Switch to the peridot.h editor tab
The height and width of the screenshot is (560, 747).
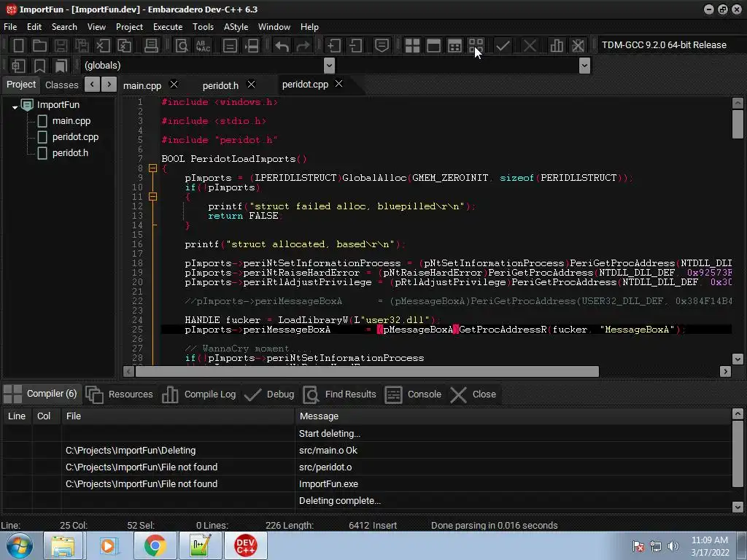[x=220, y=85]
